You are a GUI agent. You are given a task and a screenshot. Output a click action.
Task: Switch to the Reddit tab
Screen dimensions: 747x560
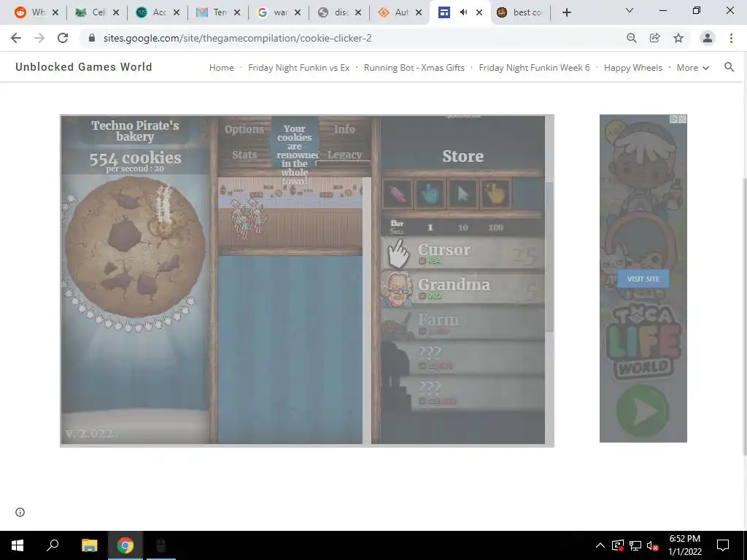point(36,12)
